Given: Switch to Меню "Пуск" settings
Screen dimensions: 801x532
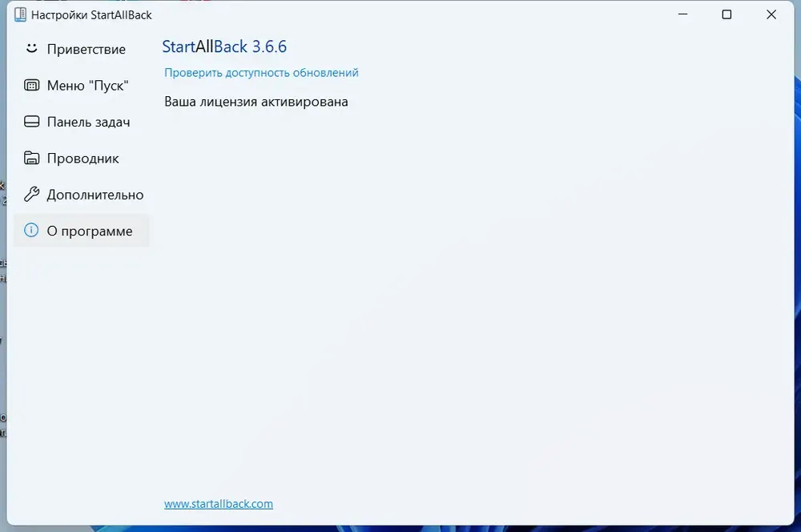Looking at the screenshot, I should [x=81, y=86].
